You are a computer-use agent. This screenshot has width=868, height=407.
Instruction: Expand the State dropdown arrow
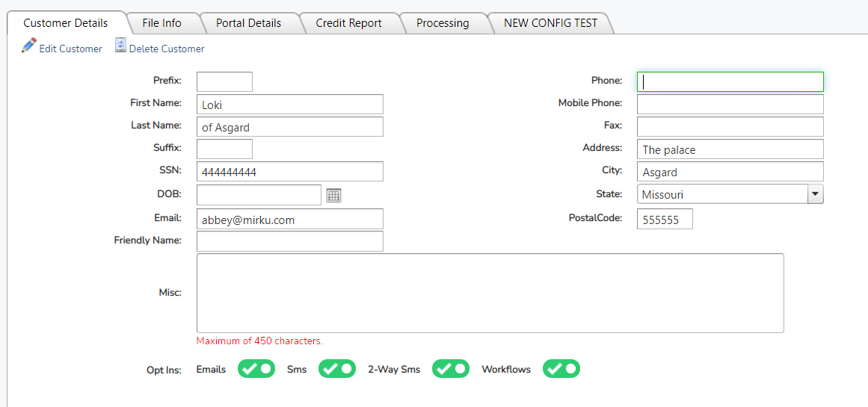coord(815,194)
